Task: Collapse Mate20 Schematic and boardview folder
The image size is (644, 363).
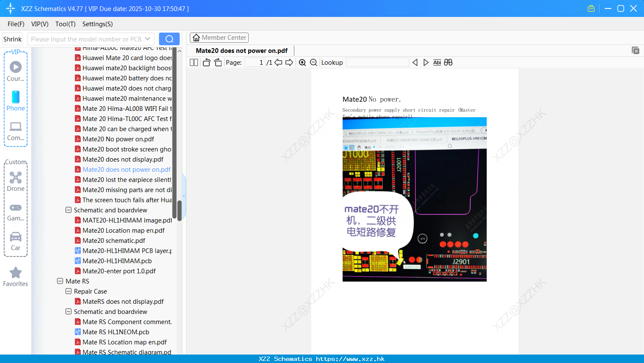Action: (69, 210)
